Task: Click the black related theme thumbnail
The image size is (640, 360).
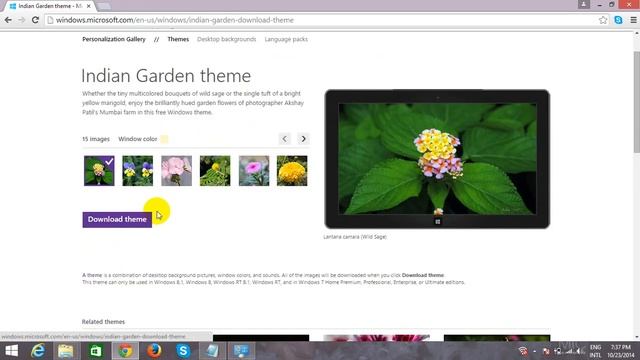Action: (261, 338)
